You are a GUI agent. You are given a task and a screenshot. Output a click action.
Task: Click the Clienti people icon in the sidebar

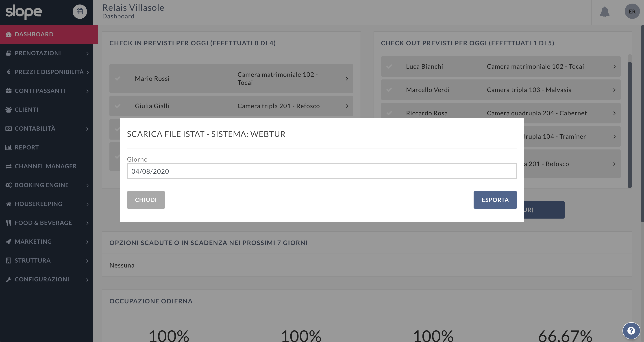click(x=9, y=110)
